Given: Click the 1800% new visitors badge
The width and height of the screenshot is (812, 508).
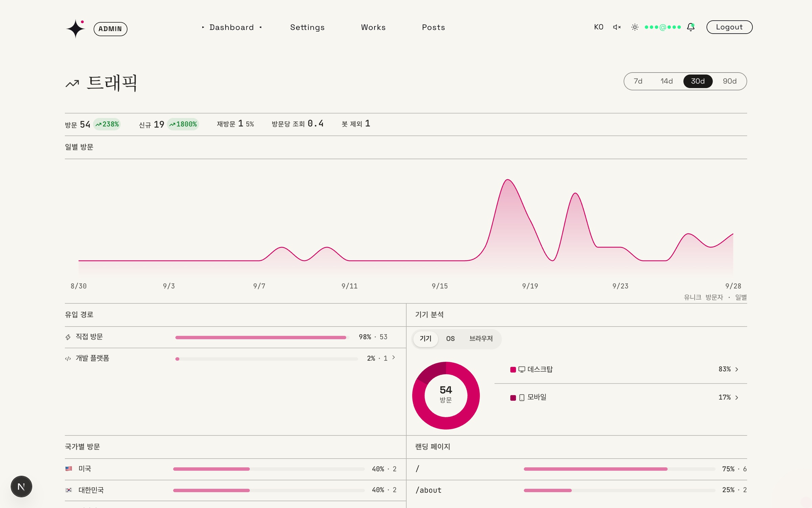Looking at the screenshot, I should pos(183,124).
